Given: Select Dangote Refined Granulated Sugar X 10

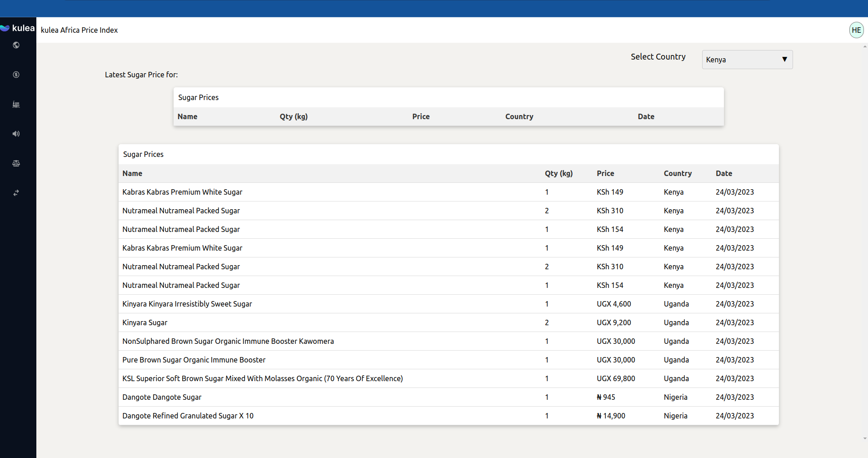Looking at the screenshot, I should click(x=449, y=416).
